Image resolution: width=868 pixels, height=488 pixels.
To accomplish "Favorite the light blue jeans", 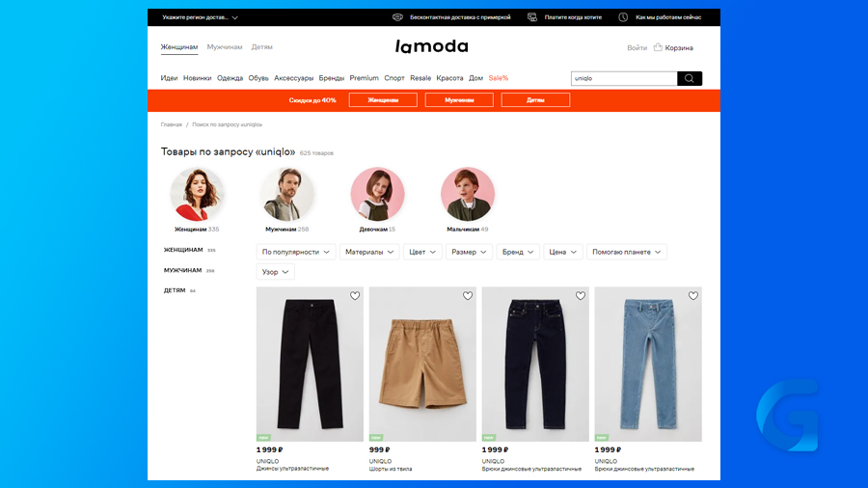I will pos(693,296).
